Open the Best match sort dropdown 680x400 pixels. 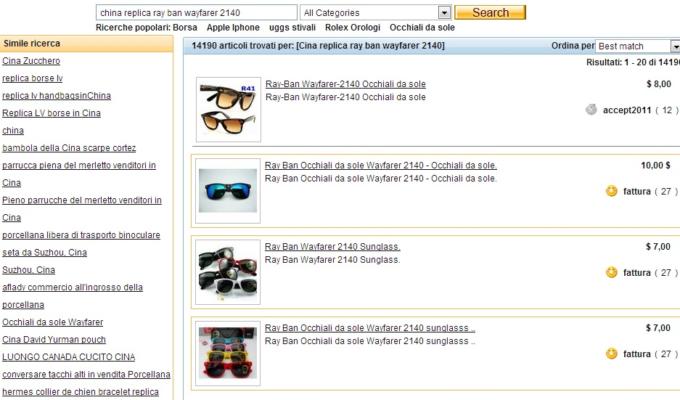[638, 46]
